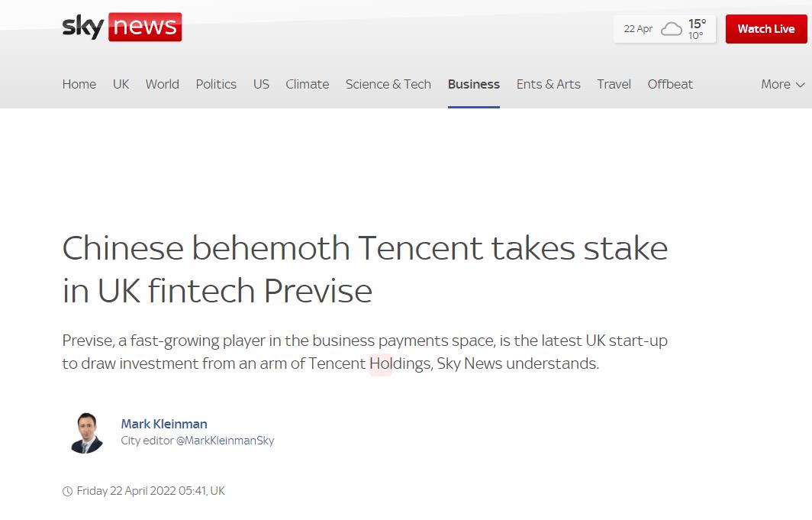The height and width of the screenshot is (520, 812).
Task: Open the Offbeat section
Action: click(x=670, y=84)
